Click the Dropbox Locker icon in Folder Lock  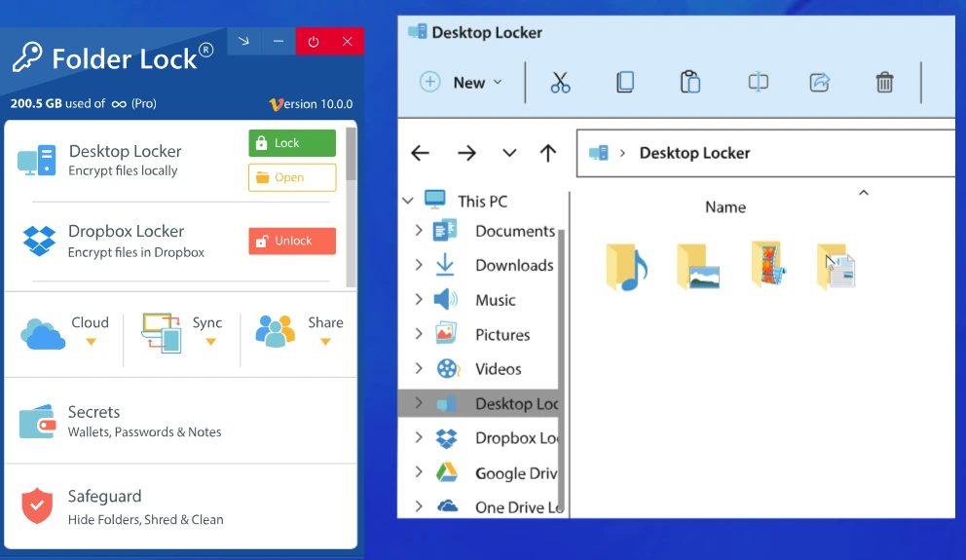click(x=39, y=241)
